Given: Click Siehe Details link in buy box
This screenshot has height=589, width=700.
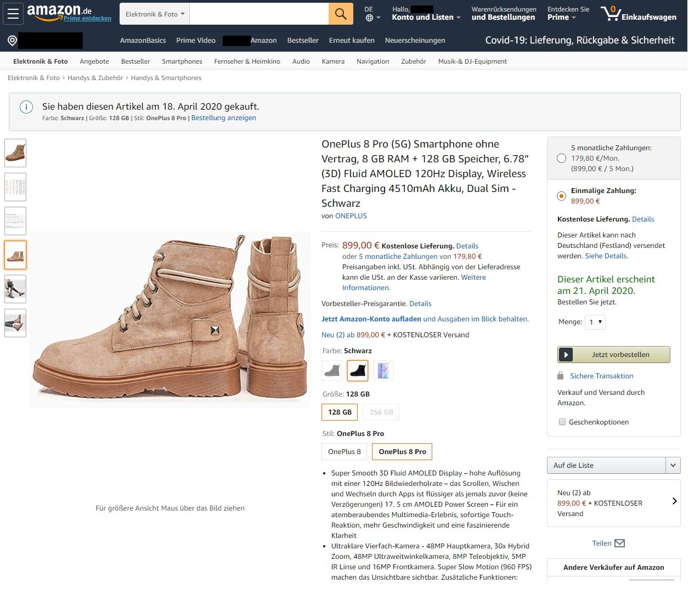Looking at the screenshot, I should click(606, 256).
